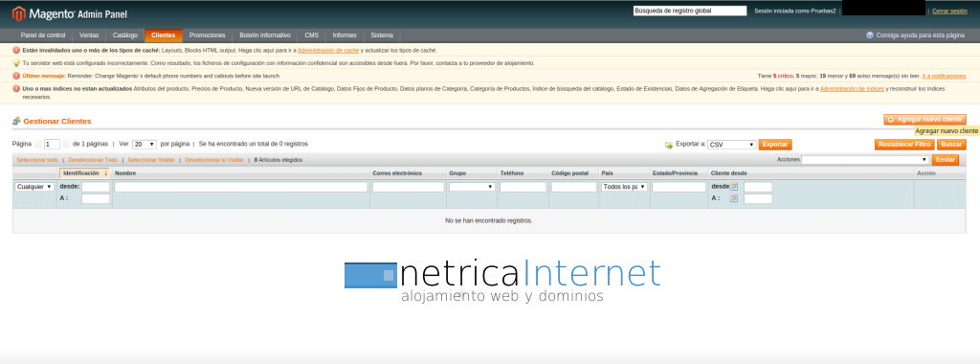Screen dimensions: 980x364
Task: Open the 'Exportar a' CSV dropdown
Action: coord(732,145)
